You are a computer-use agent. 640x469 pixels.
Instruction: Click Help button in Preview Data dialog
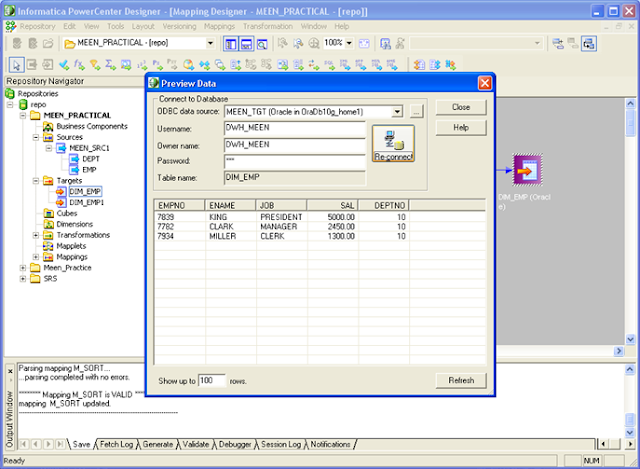pos(461,128)
